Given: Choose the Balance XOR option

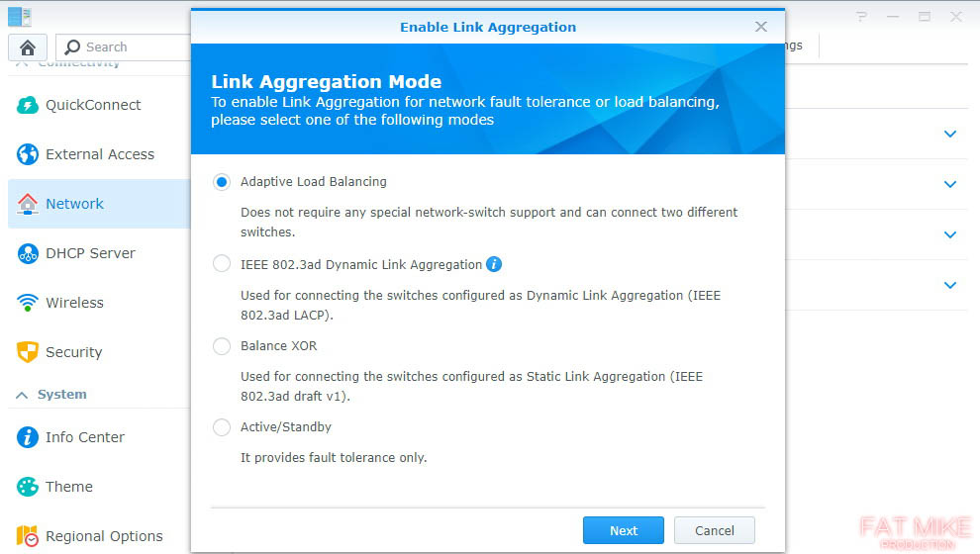Looking at the screenshot, I should [x=222, y=346].
